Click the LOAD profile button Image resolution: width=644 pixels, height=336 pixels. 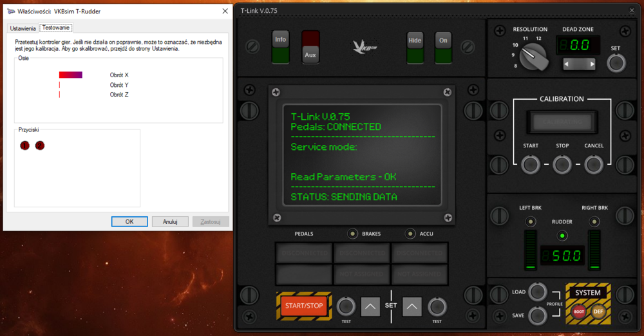[x=537, y=292]
